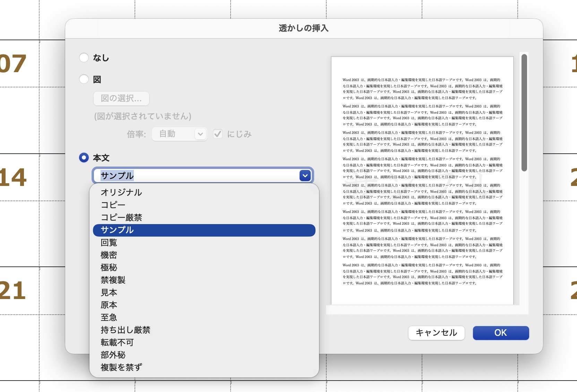Choose 部外秘 from the list
Viewport: 577px width, 392px height.
tap(204, 355)
